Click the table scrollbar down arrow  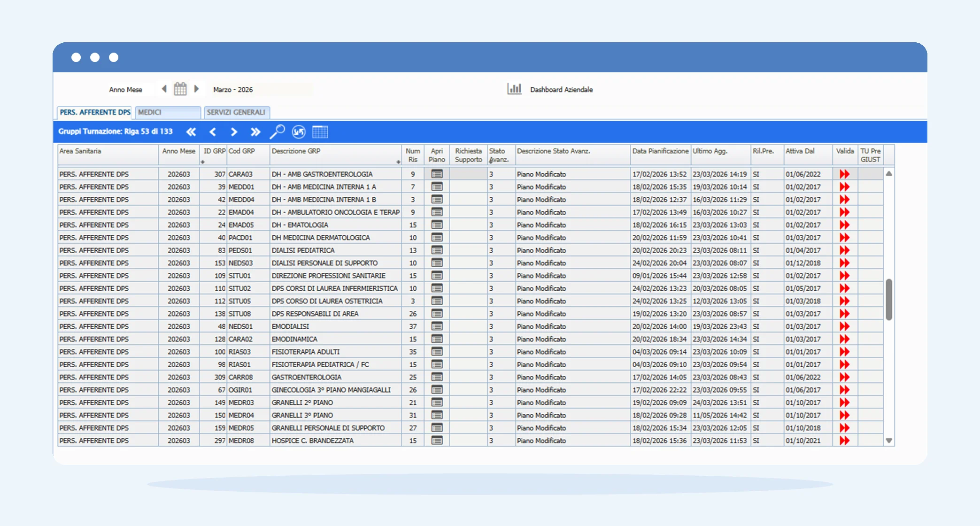click(x=889, y=441)
